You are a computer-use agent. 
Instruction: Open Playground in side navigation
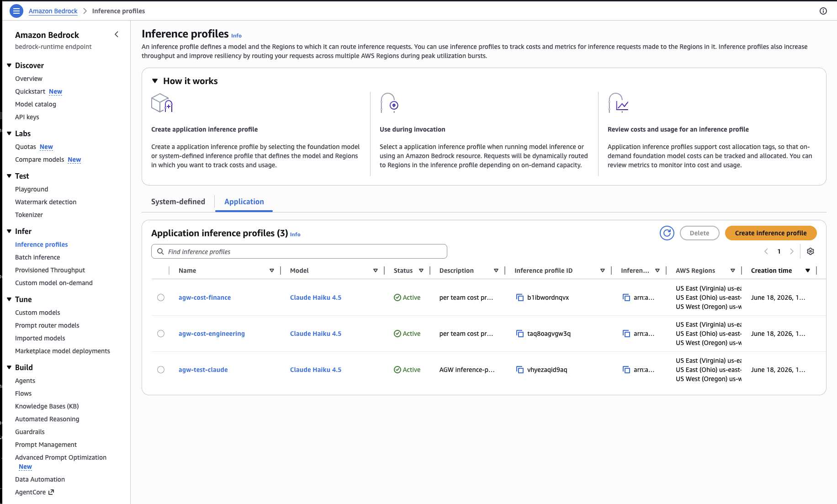click(32, 189)
